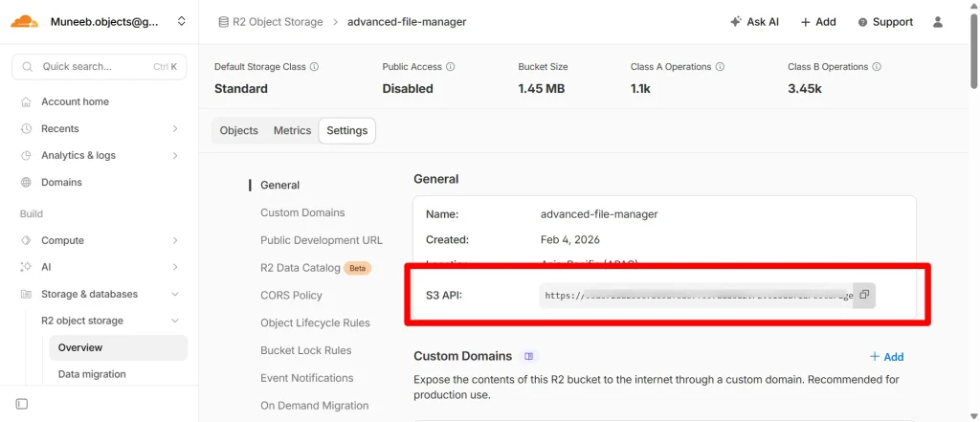The width and height of the screenshot is (980, 422).
Task: Click the 1.45 MB bucket size value
Action: [542, 89]
